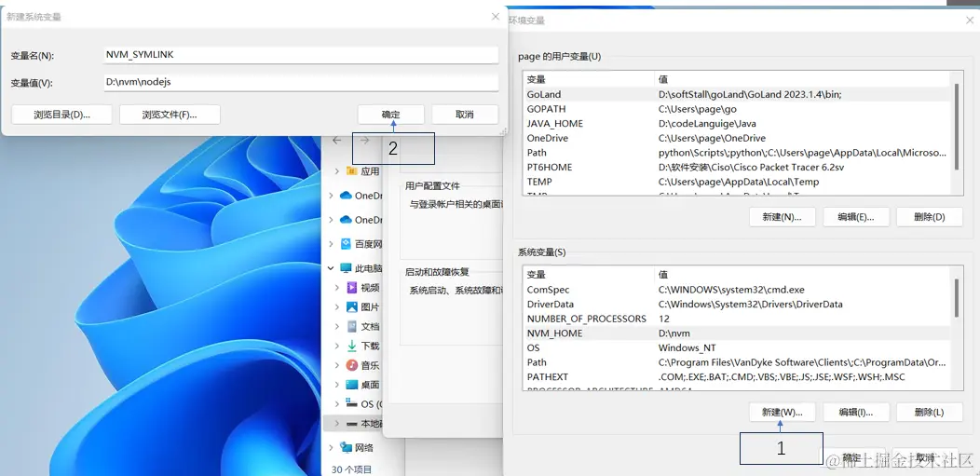The height and width of the screenshot is (476, 980).
Task: Click 新建(N)... under user variables
Action: tap(782, 217)
